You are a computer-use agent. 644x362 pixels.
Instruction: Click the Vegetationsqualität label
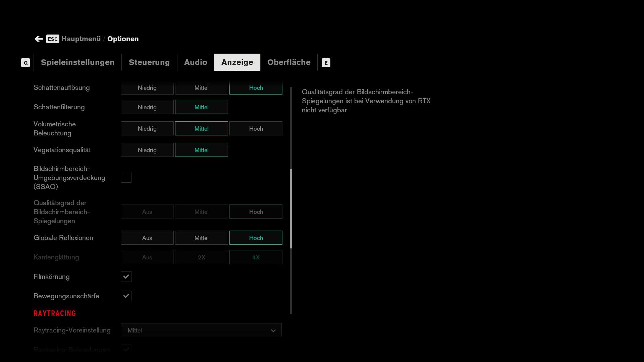62,150
